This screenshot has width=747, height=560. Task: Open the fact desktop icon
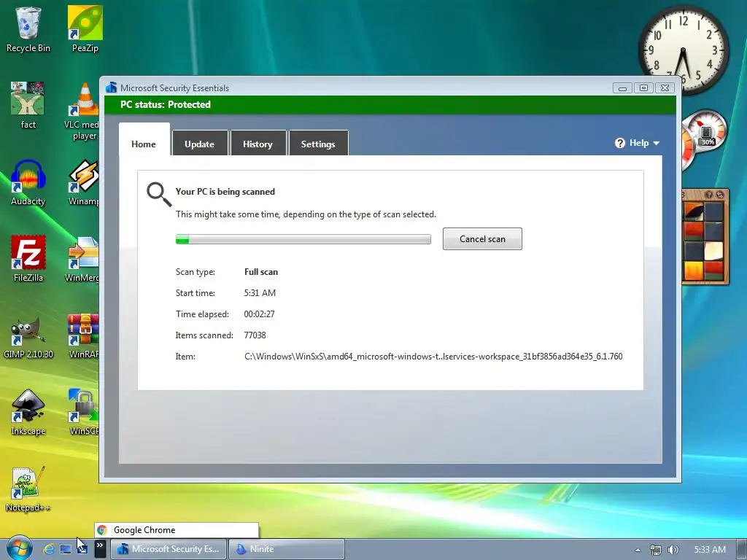28,106
